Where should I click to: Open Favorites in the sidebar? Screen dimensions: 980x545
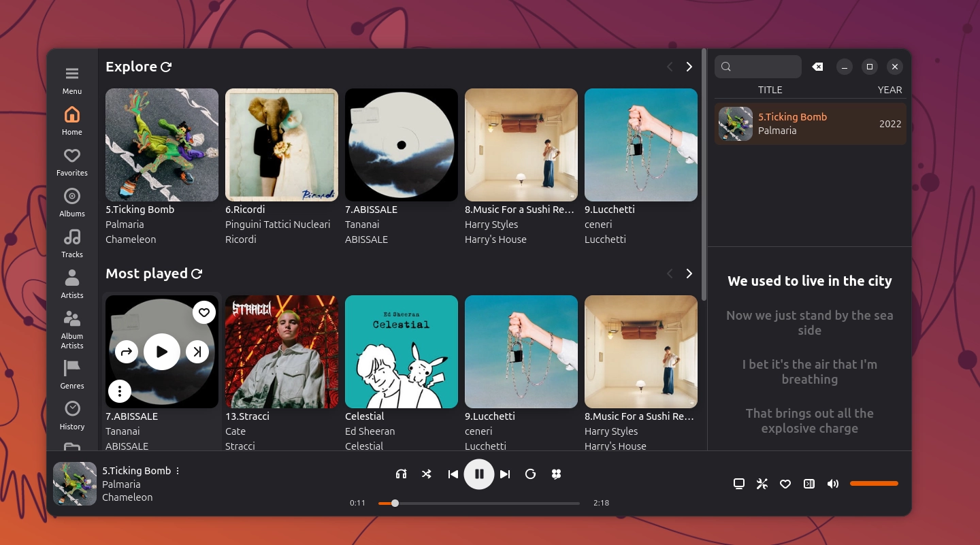pos(72,162)
